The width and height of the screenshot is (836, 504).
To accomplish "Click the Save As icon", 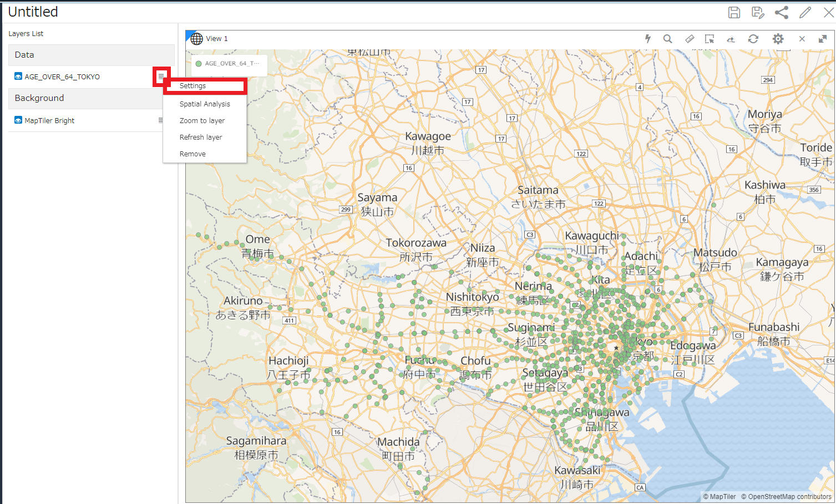I will pos(758,13).
